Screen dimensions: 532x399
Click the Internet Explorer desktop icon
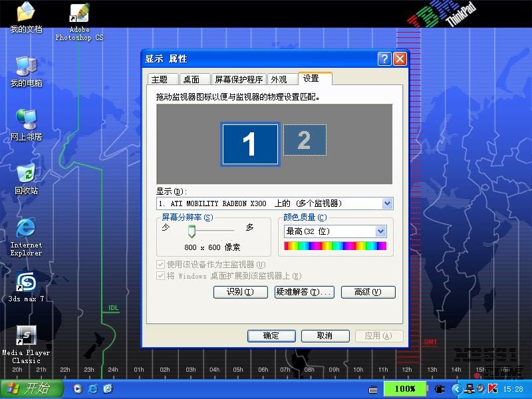(26, 229)
